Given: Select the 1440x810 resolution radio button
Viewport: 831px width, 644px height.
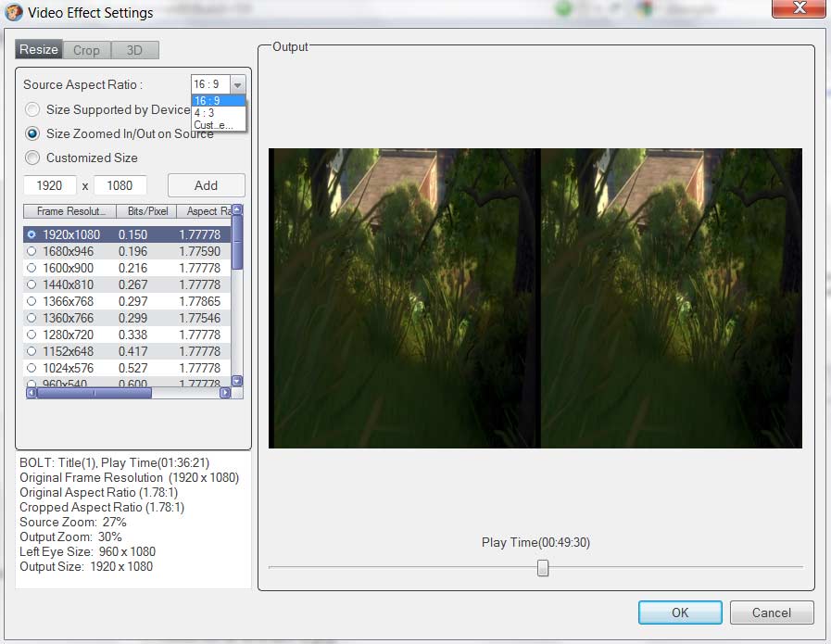Looking at the screenshot, I should tap(31, 284).
